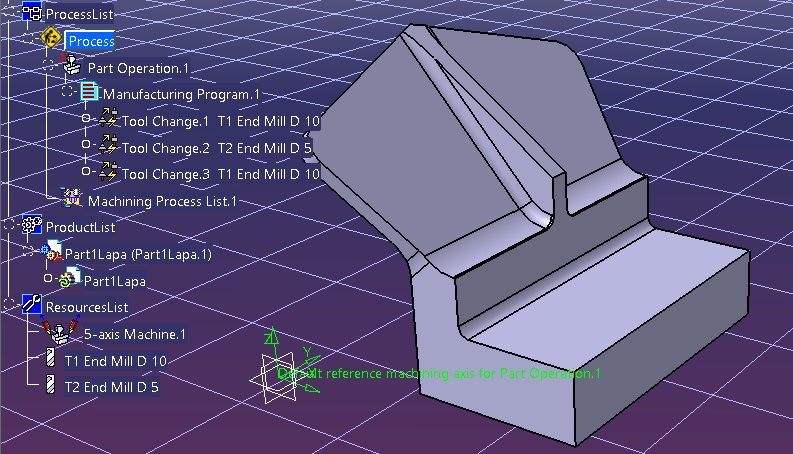Image resolution: width=793 pixels, height=454 pixels.
Task: Click the Part Operation.1 machine icon
Action: coord(73,67)
